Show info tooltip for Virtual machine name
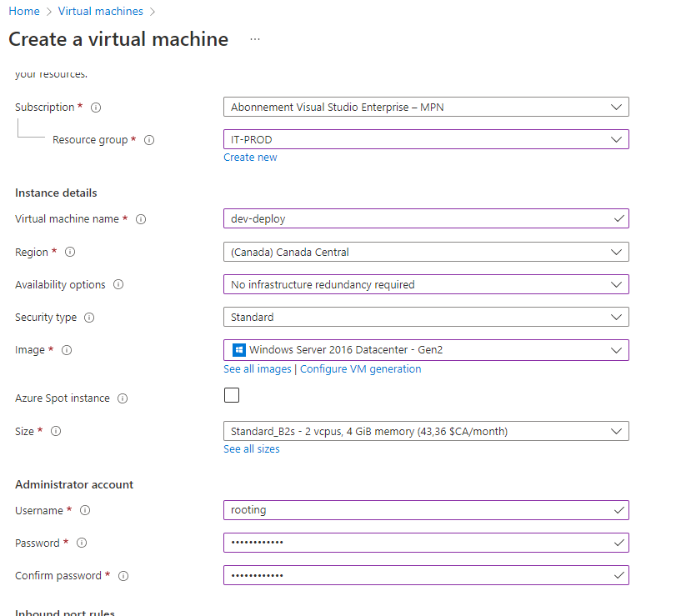The image size is (681, 616). click(x=141, y=219)
